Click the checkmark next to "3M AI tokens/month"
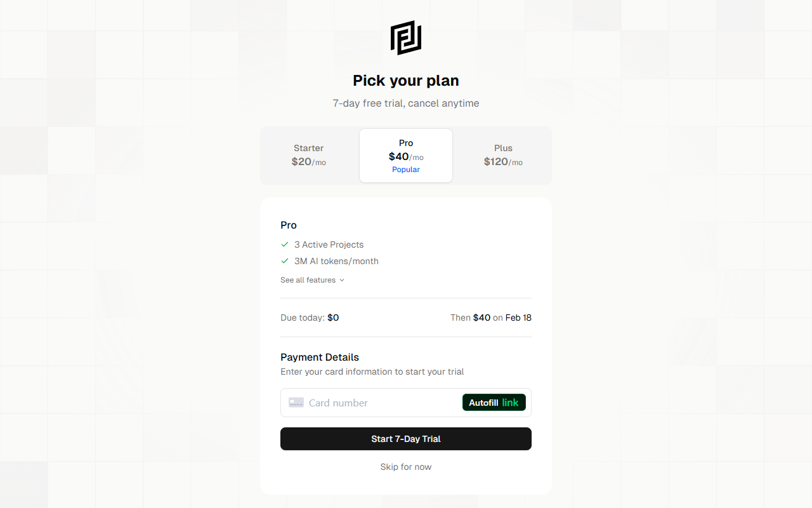This screenshot has width=812, height=508. [x=284, y=260]
